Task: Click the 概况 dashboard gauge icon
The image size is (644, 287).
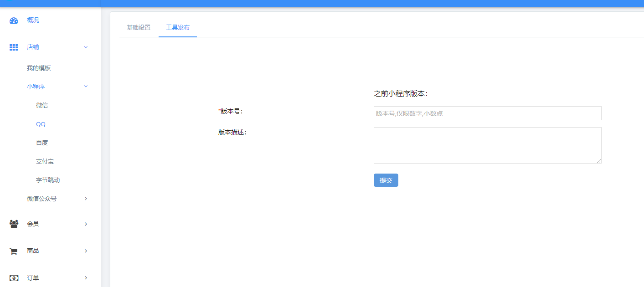Action: coord(14,20)
